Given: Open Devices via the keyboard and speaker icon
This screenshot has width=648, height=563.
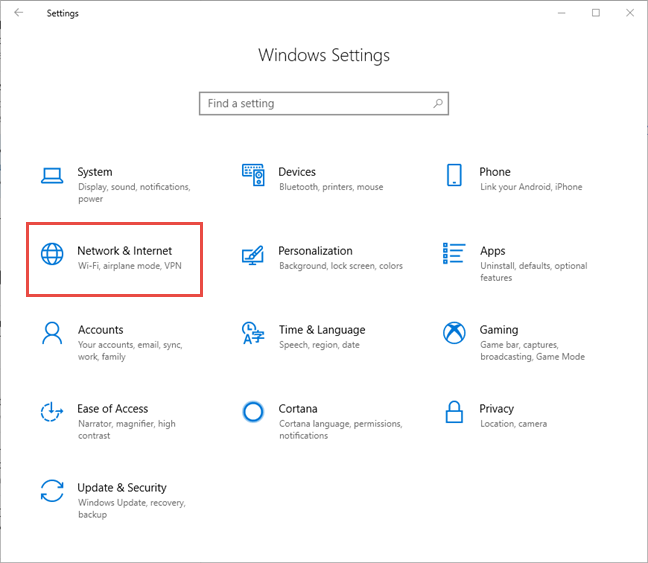Looking at the screenshot, I should [253, 176].
